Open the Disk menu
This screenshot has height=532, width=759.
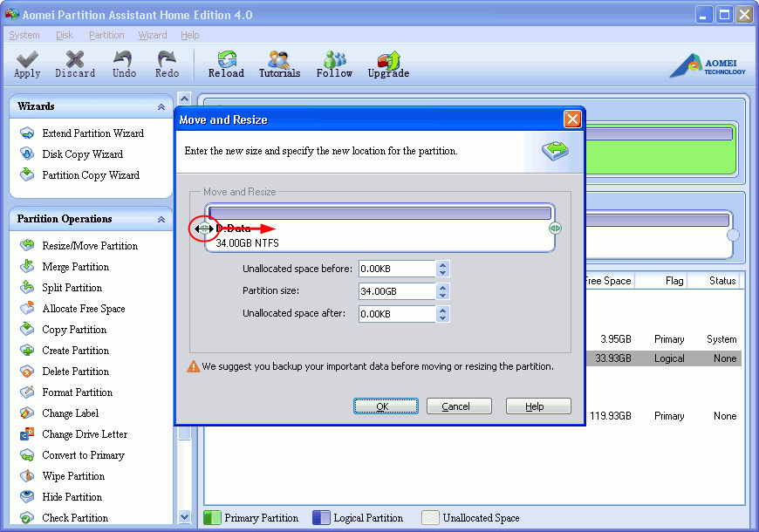(65, 35)
